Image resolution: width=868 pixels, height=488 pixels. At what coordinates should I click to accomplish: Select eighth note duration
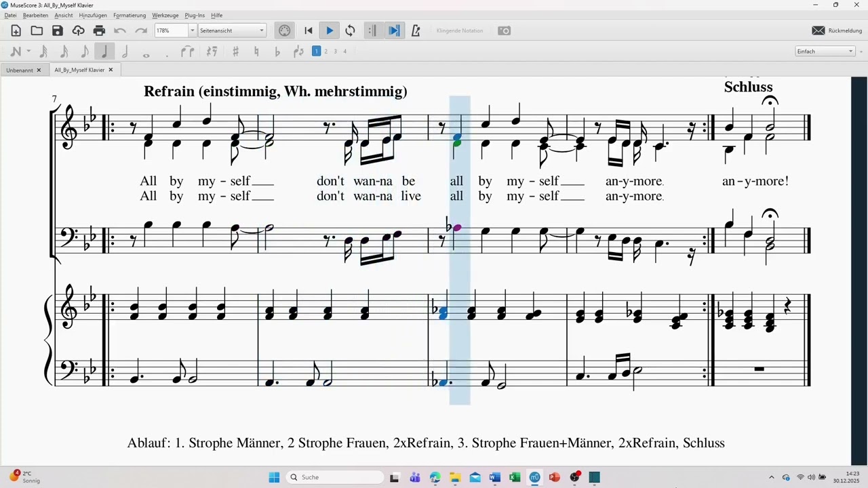84,52
